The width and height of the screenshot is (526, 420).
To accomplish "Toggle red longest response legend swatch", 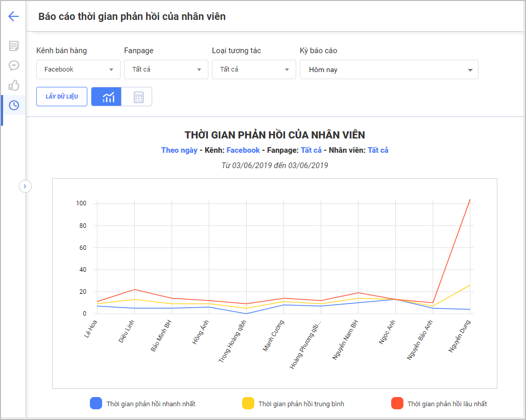I will click(x=397, y=404).
